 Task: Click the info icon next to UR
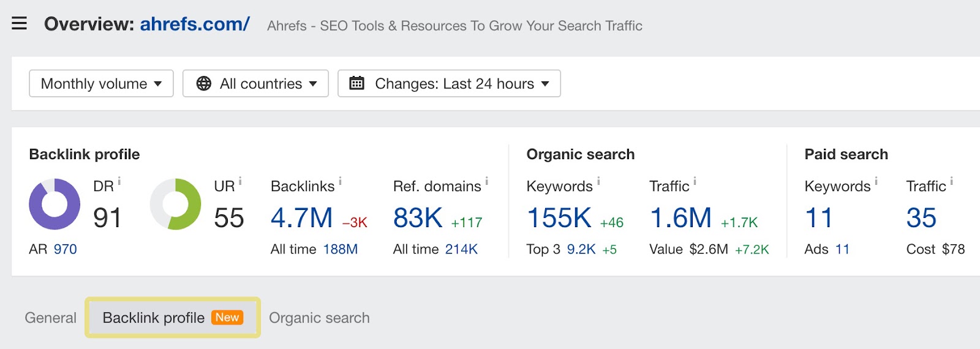240,181
